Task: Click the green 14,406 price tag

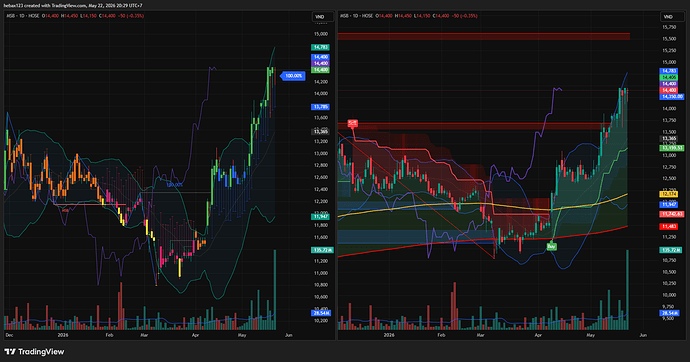Action: 668,77
